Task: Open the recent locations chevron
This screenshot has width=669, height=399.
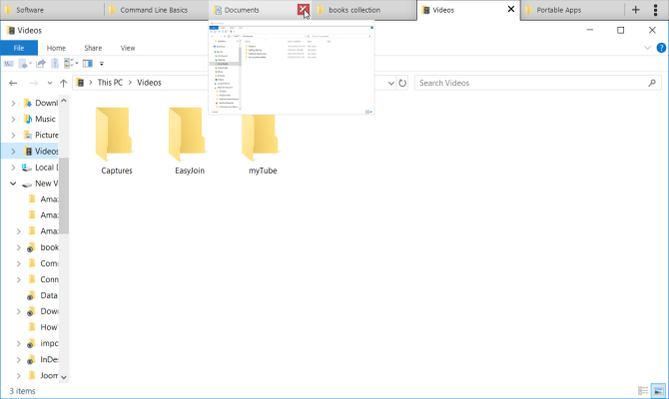Action: click(49, 83)
